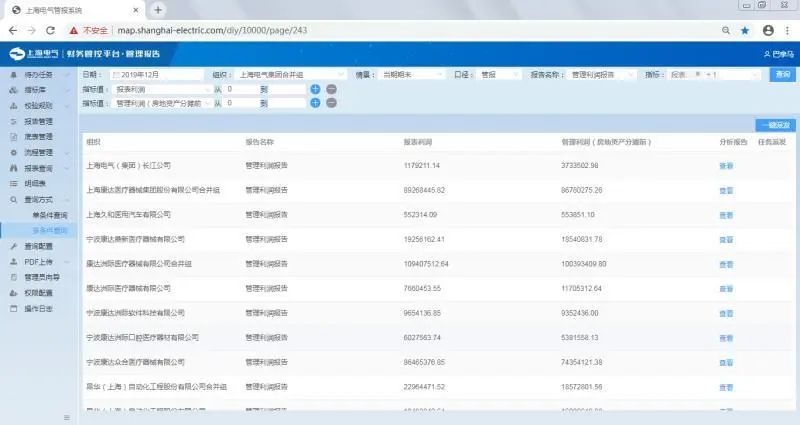Screen dimensions: 800x425
Task: Click 查看 in row with 89268445.82
Action: (x=726, y=190)
